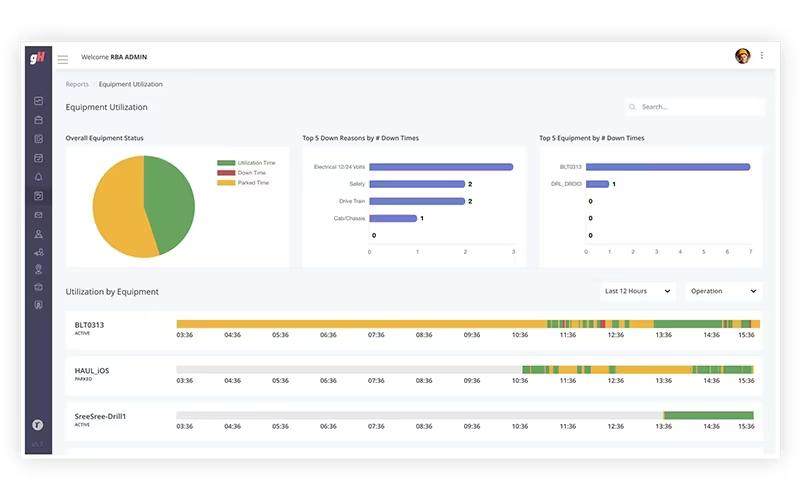The image size is (800, 500).
Task: Open the edit checklist icon in sidebar
Action: coord(38,139)
